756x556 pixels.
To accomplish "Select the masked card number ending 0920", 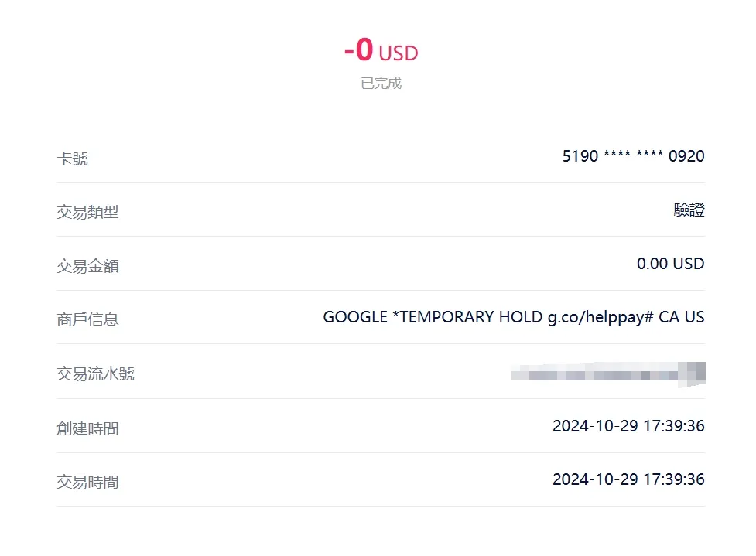I will (x=633, y=156).
